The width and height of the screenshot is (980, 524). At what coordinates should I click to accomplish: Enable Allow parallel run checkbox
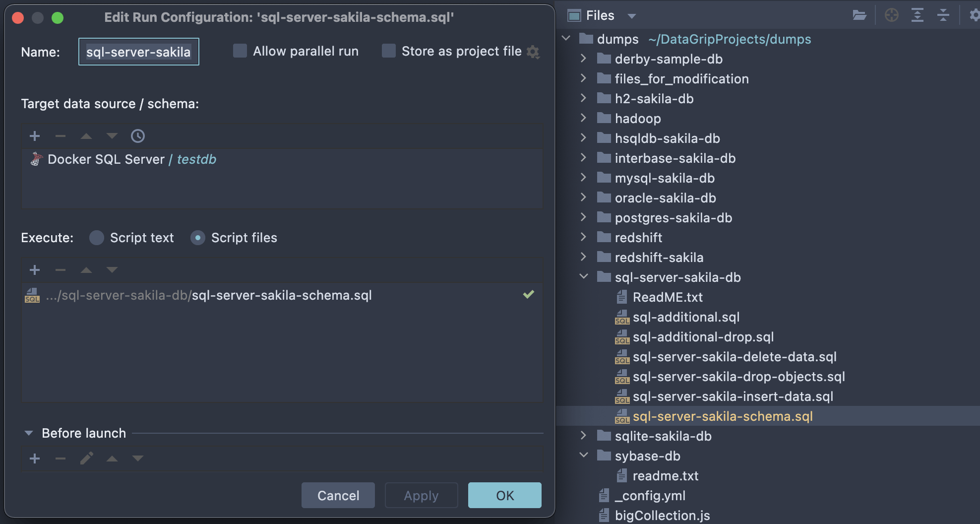tap(240, 51)
